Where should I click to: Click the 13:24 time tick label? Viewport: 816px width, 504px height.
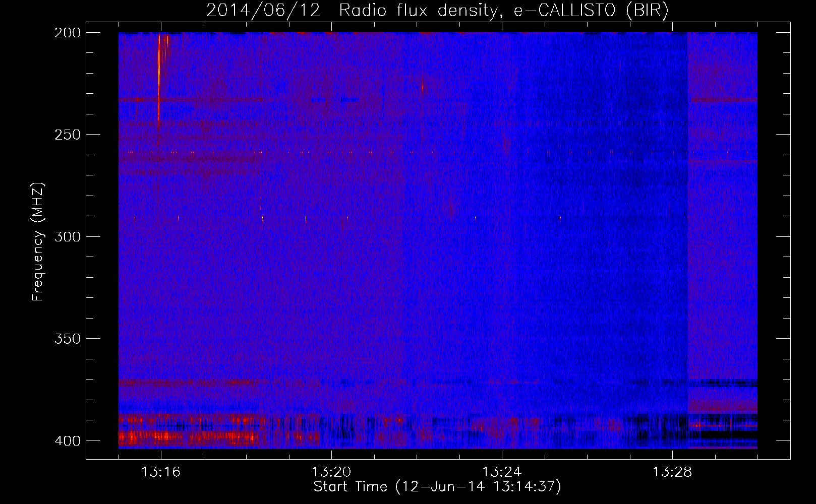coord(502,472)
